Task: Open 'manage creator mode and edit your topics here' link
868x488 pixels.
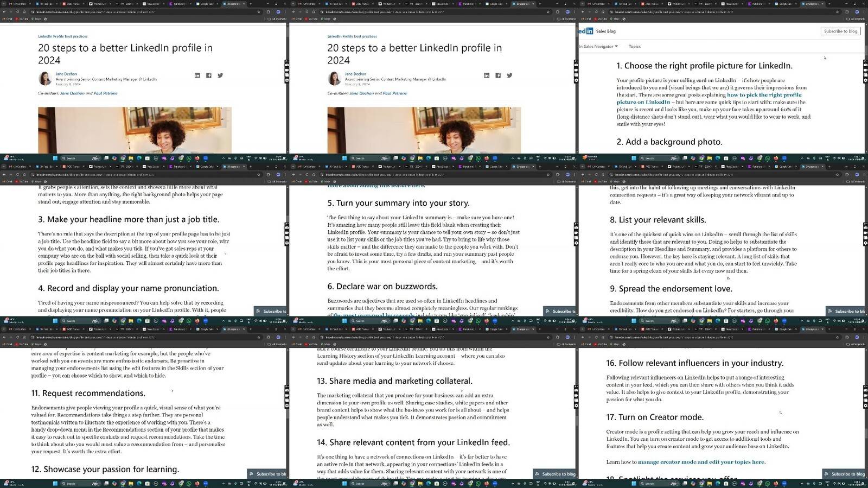Action: pyautogui.click(x=701, y=462)
